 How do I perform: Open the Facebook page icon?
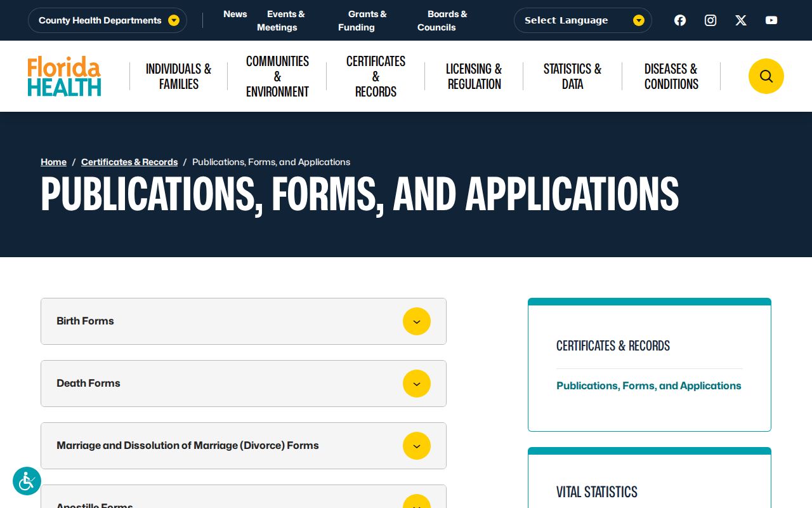(x=680, y=20)
